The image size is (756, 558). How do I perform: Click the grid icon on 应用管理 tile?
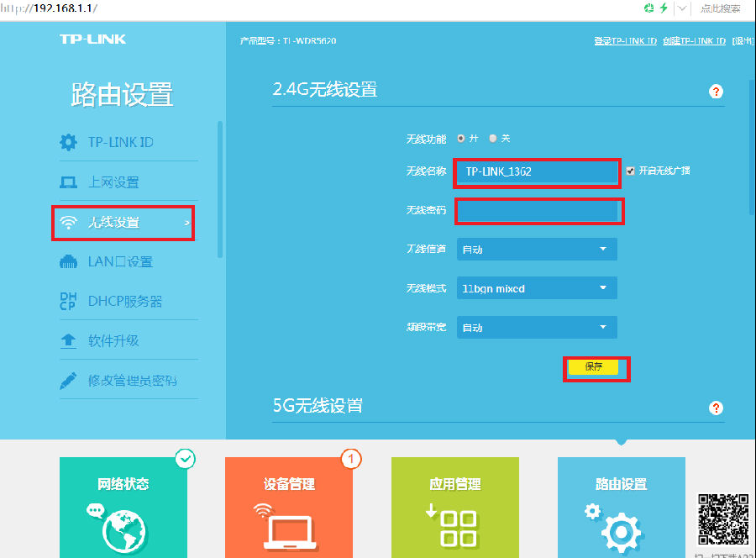[x=459, y=529]
